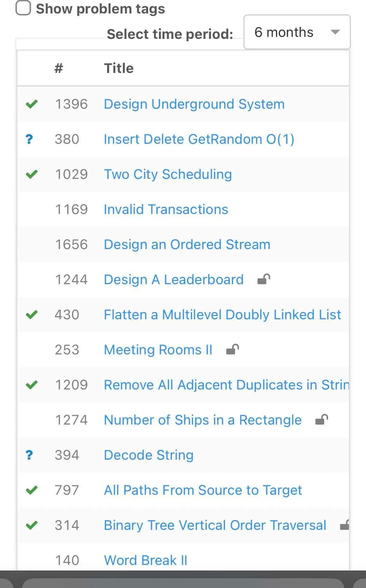Click the dropdown arrow in the time period selector
This screenshot has width=366, height=588.
(x=335, y=32)
